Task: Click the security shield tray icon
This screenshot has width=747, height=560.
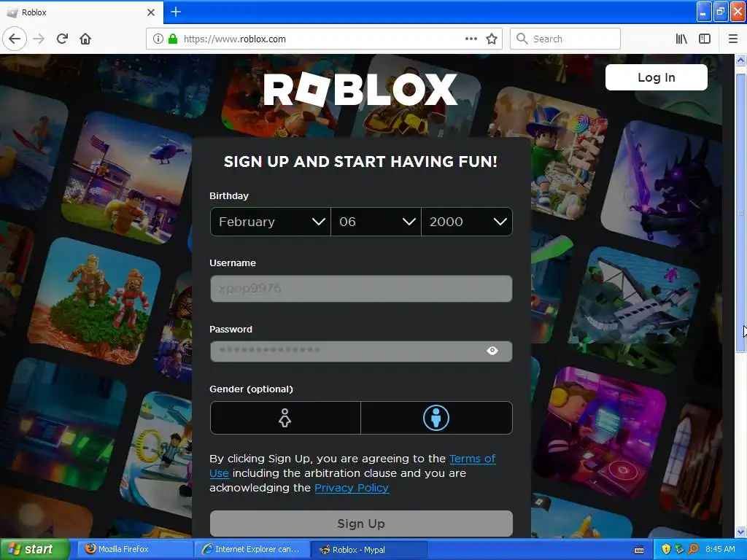Action: click(x=666, y=549)
